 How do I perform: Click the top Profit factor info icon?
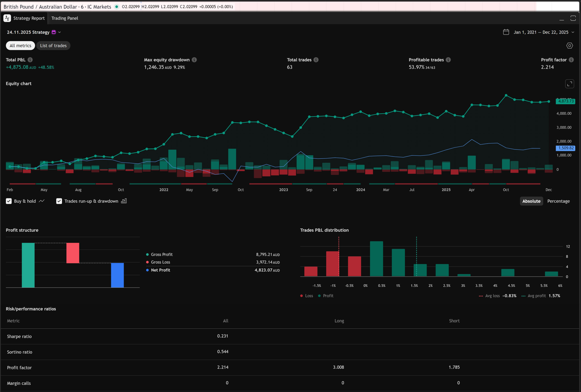coord(571,60)
